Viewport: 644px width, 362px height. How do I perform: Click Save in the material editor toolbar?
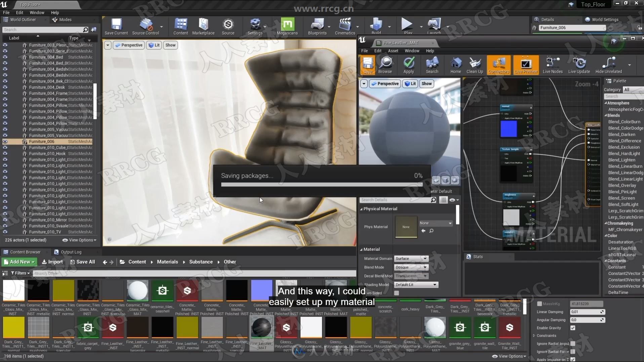point(367,65)
